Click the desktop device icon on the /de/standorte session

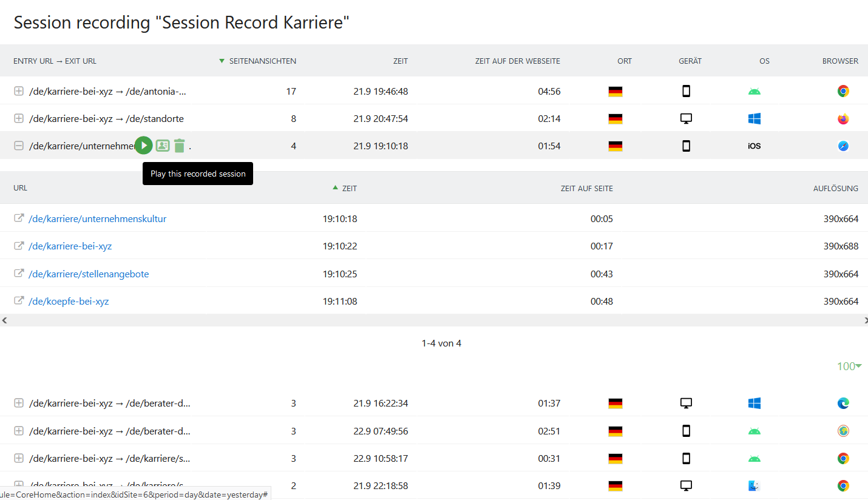click(x=686, y=118)
